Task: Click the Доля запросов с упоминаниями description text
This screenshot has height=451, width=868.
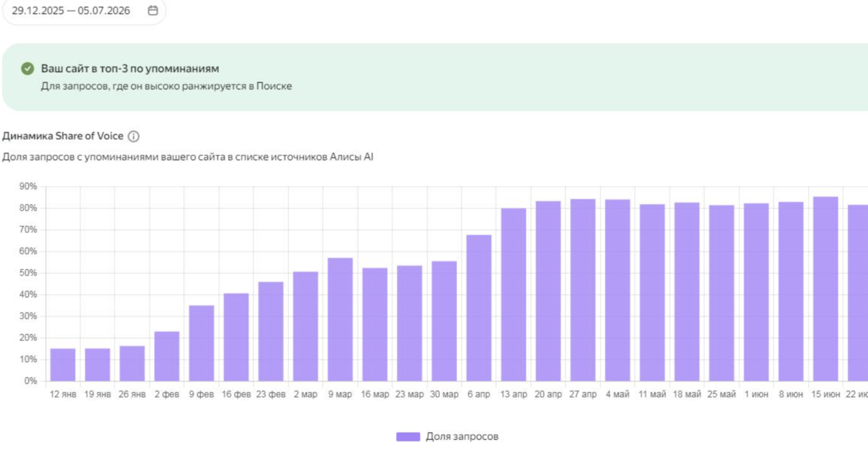Action: (188, 157)
